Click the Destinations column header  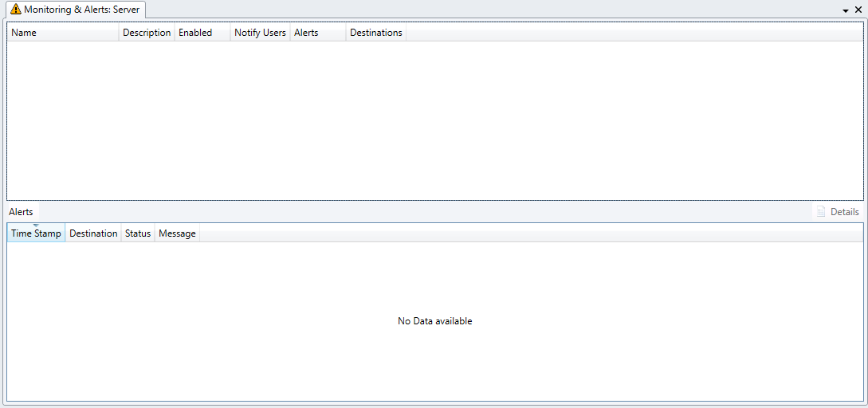tap(375, 33)
